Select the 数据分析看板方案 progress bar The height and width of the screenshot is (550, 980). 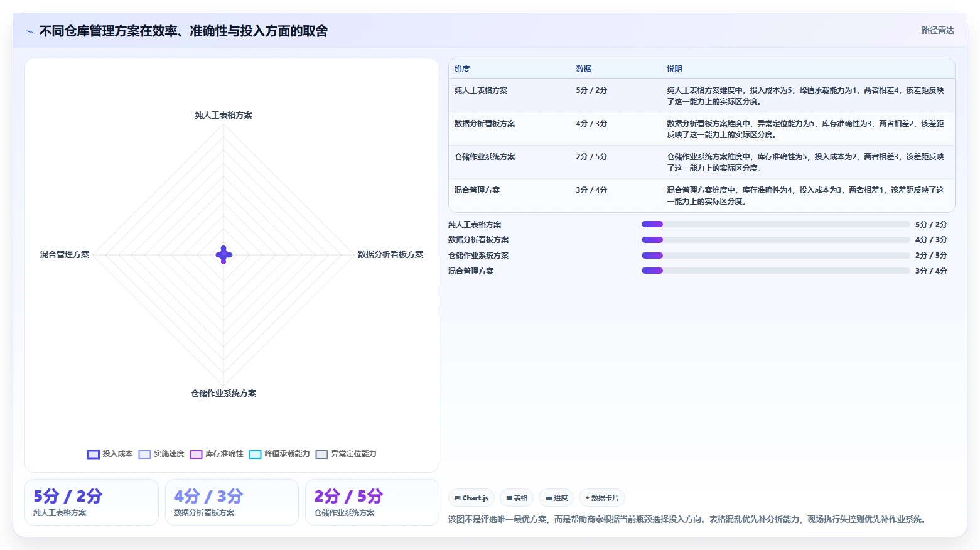coord(775,240)
